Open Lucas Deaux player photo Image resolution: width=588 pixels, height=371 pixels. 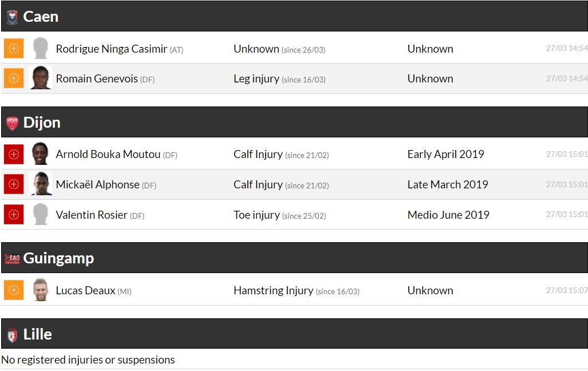click(40, 290)
